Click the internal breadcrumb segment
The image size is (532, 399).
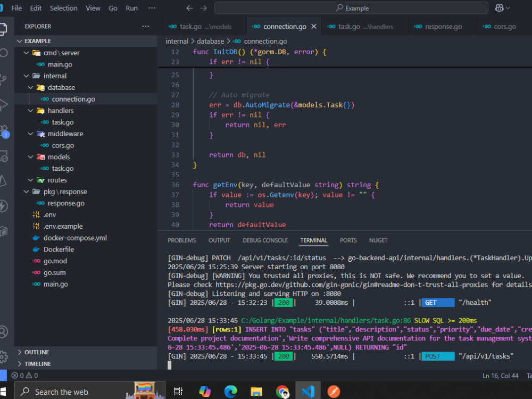coord(177,41)
